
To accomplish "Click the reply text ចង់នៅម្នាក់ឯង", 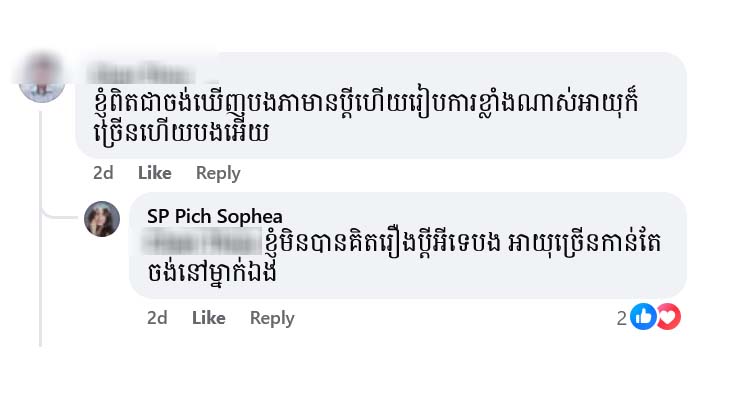I will (x=212, y=273).
